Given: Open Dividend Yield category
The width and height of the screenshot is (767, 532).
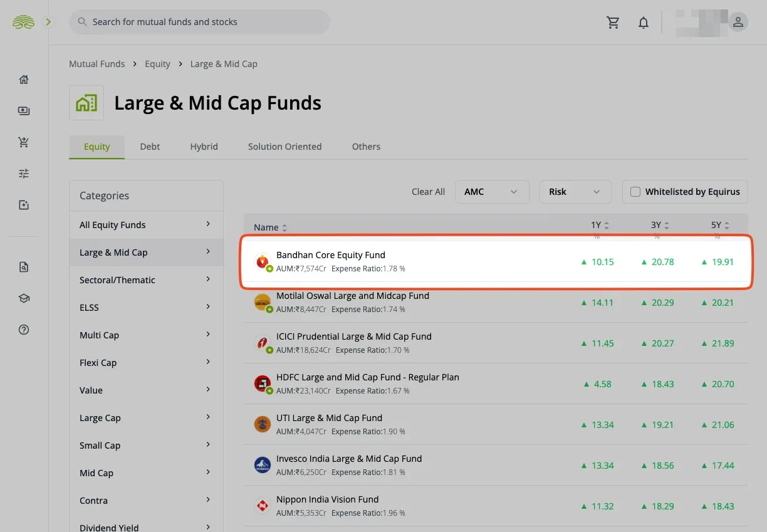Looking at the screenshot, I should click(146, 524).
